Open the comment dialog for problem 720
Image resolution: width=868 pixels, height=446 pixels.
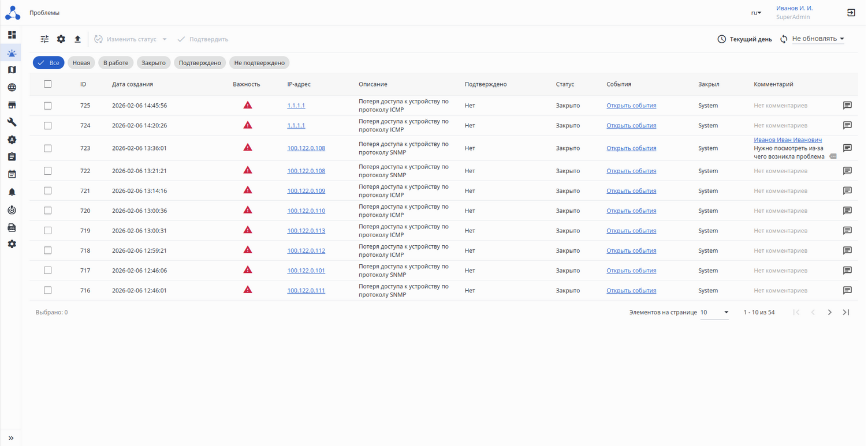coord(847,211)
